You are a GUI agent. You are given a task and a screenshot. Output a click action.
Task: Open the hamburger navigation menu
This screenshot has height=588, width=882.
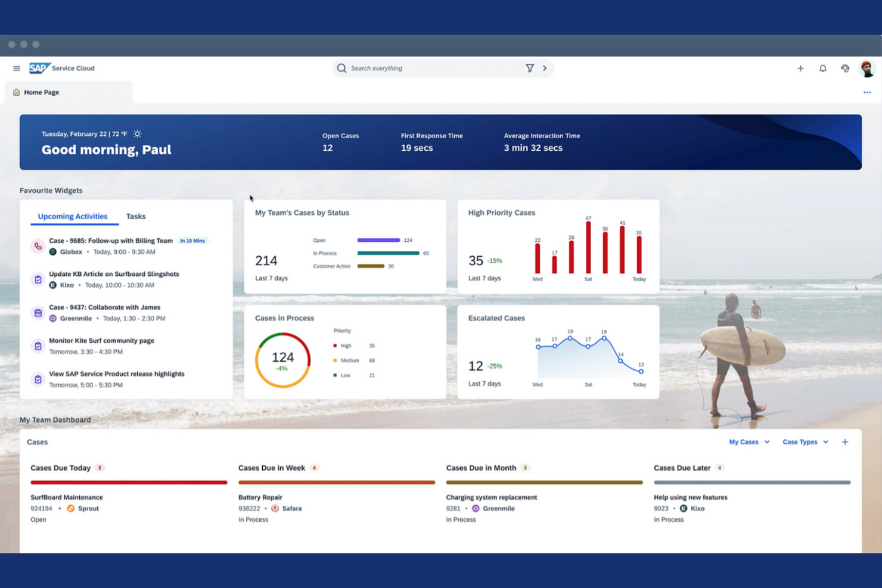coord(16,68)
